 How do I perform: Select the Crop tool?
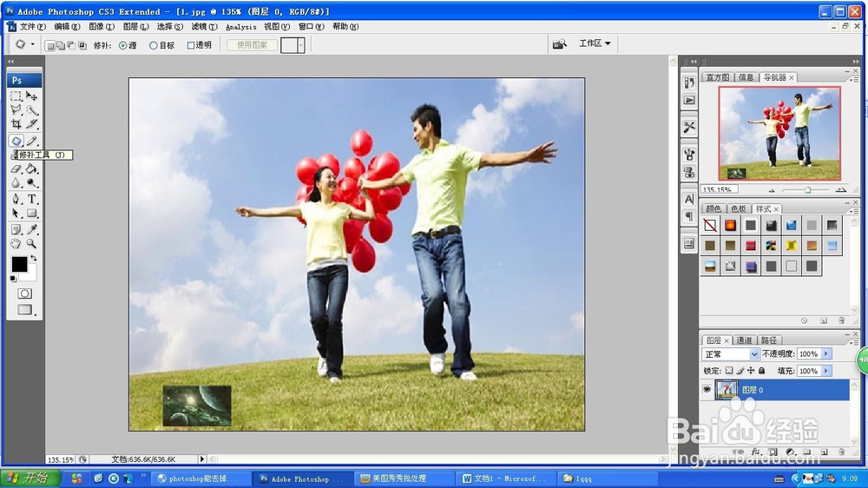(x=16, y=124)
